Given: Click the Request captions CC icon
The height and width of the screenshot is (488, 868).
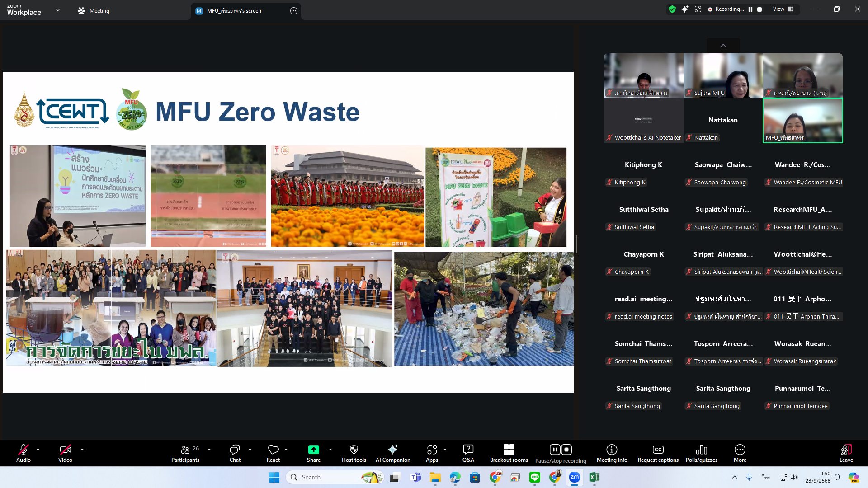Looking at the screenshot, I should (x=658, y=450).
